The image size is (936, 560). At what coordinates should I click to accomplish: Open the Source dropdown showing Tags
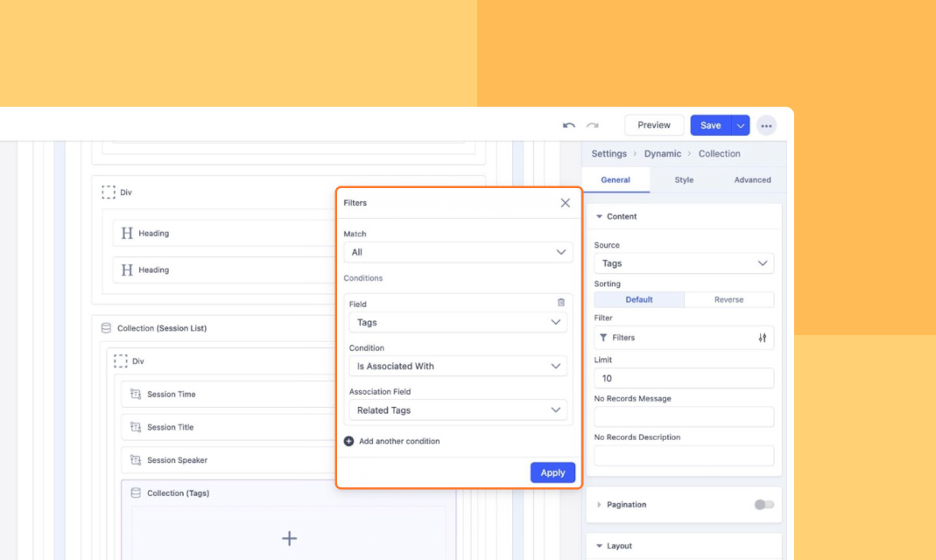point(683,263)
